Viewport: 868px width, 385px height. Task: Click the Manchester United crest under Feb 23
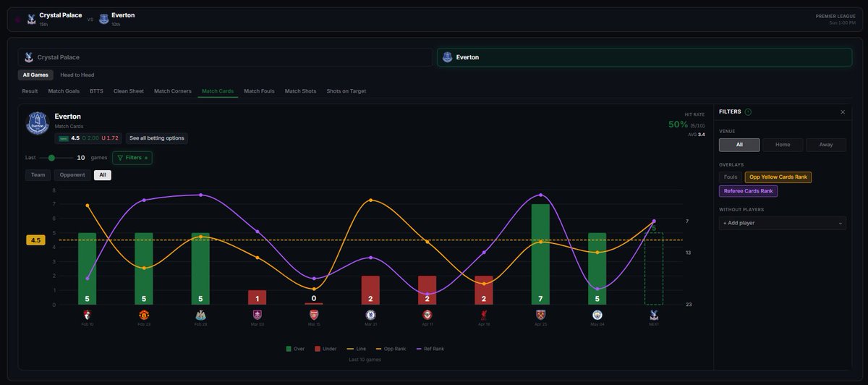point(144,315)
